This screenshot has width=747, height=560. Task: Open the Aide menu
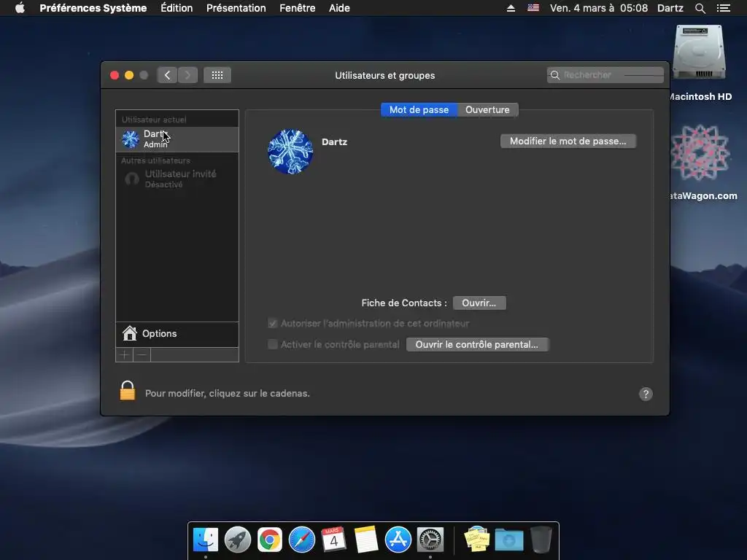pyautogui.click(x=339, y=8)
